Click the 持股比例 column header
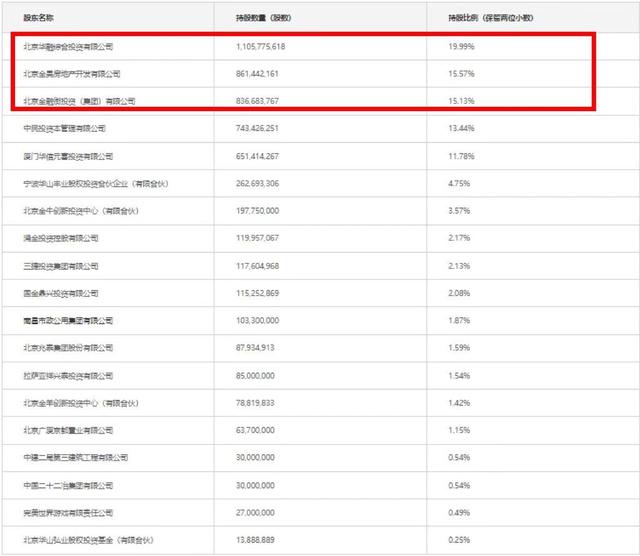The height and width of the screenshot is (556, 640). (491, 18)
